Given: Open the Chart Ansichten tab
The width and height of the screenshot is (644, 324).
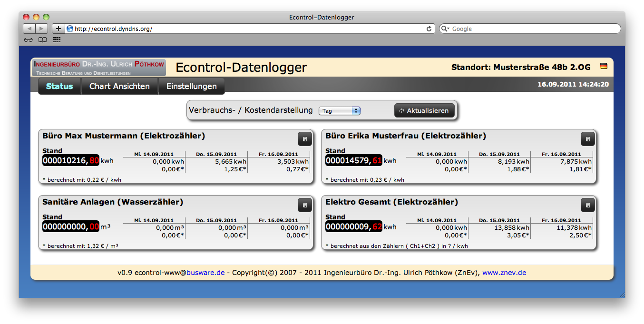Looking at the screenshot, I should pyautogui.click(x=119, y=86).
